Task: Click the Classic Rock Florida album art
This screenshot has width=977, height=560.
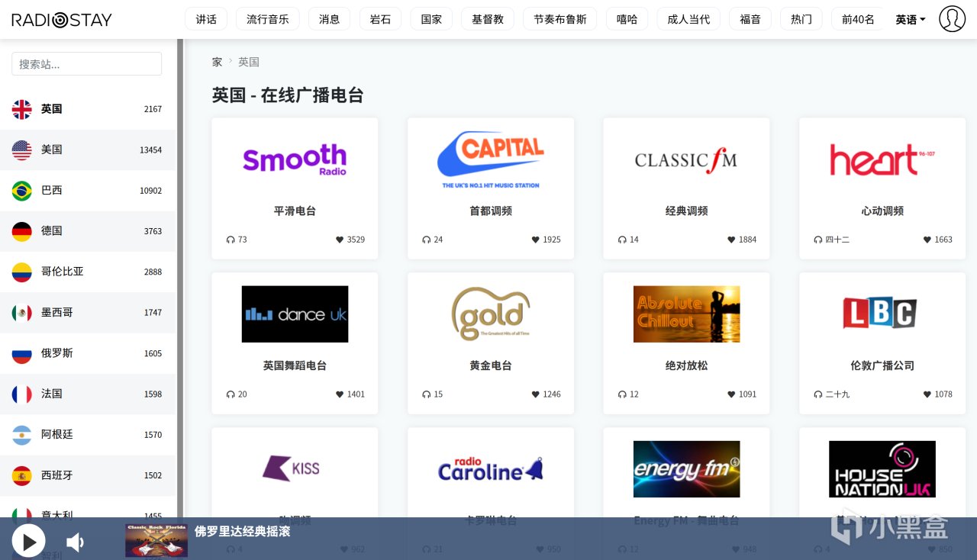Action: click(156, 540)
